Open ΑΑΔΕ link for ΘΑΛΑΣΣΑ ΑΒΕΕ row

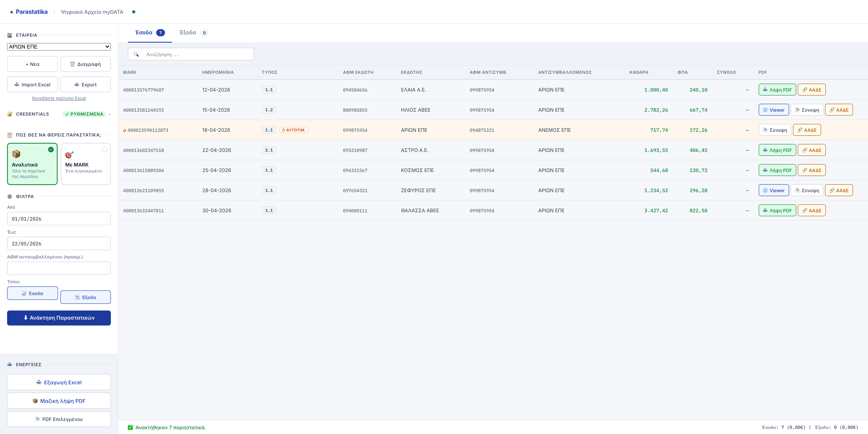click(811, 210)
